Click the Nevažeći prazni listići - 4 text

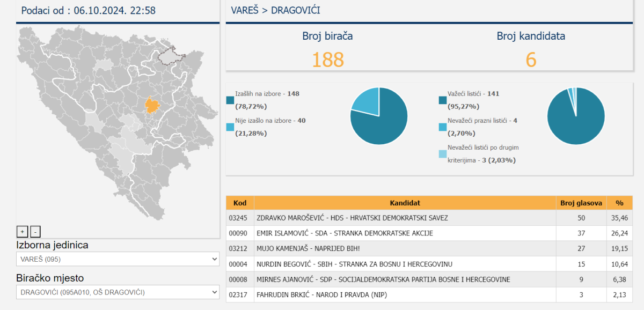tap(482, 127)
